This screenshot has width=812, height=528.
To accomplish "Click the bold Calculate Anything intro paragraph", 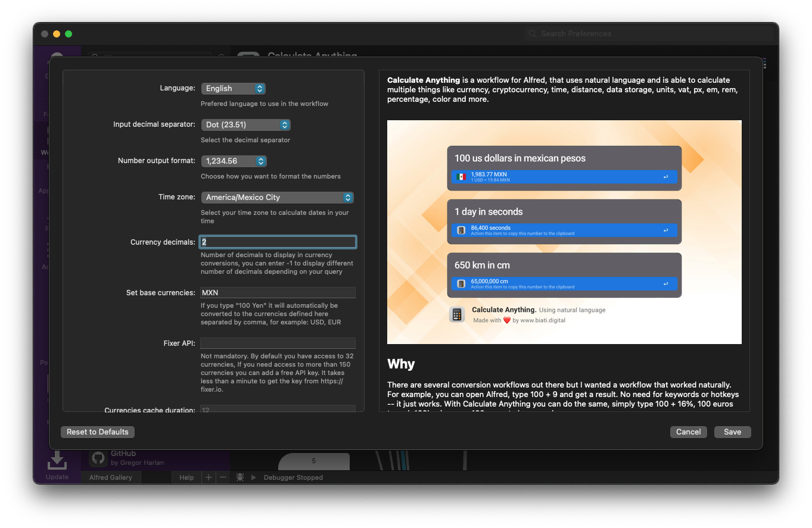I will (x=562, y=89).
